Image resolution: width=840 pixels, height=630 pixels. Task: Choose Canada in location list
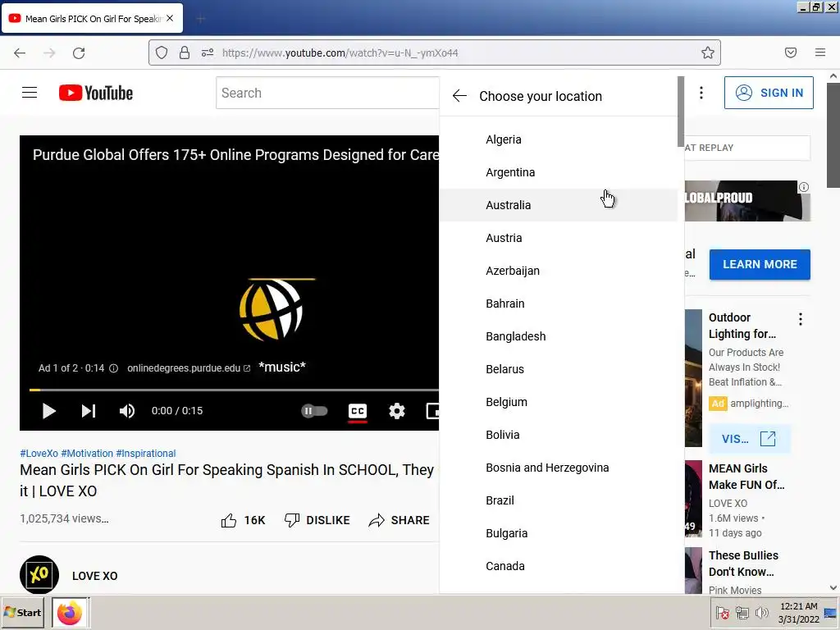point(558,566)
